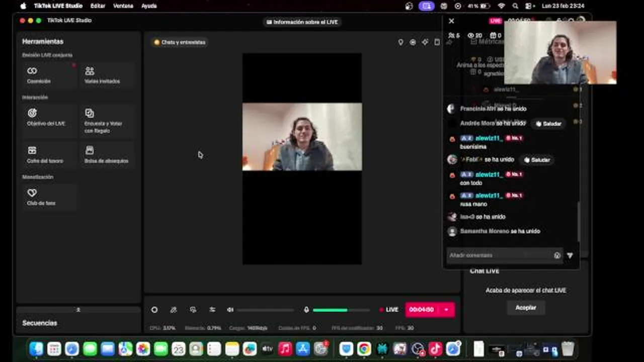The height and width of the screenshot is (362, 644).
Task: Open the Ventana menu
Action: (123, 6)
